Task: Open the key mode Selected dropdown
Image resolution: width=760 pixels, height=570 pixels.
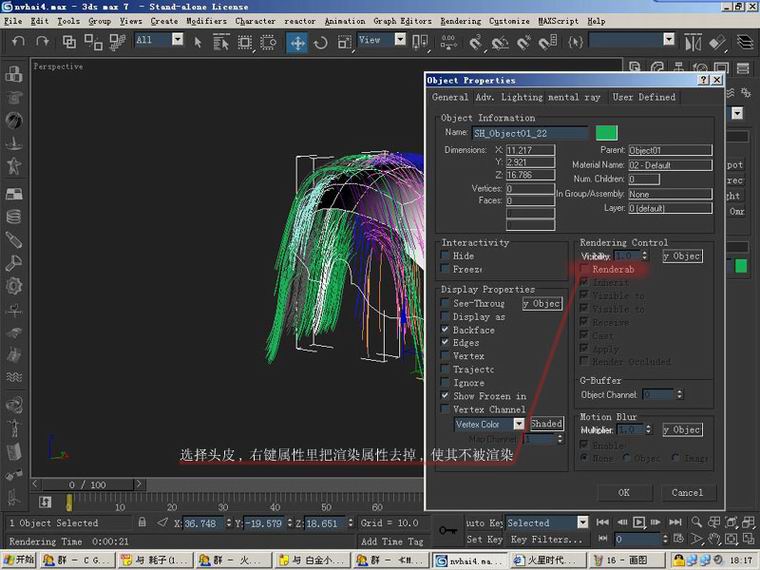Action: click(x=583, y=522)
